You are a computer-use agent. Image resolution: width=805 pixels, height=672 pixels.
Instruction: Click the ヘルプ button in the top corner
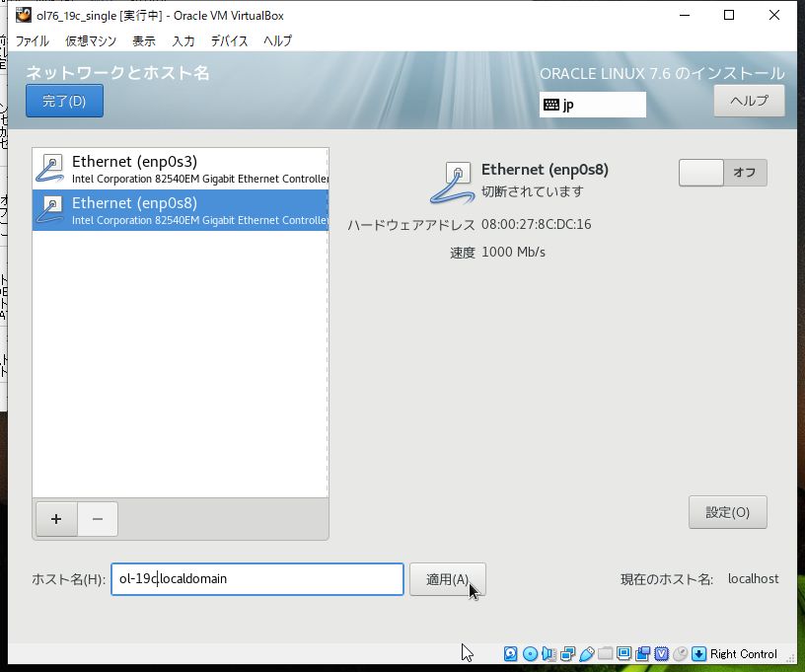[x=748, y=100]
